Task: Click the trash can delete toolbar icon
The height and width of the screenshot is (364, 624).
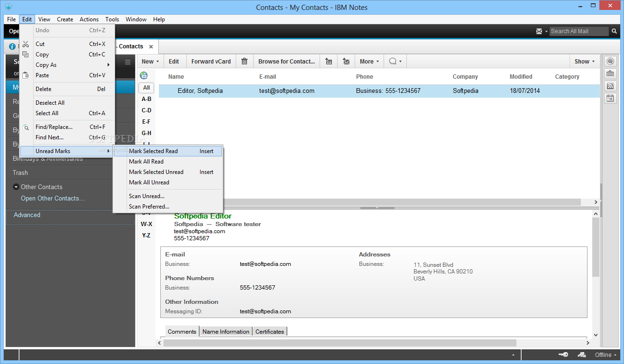Action: pyautogui.click(x=245, y=61)
